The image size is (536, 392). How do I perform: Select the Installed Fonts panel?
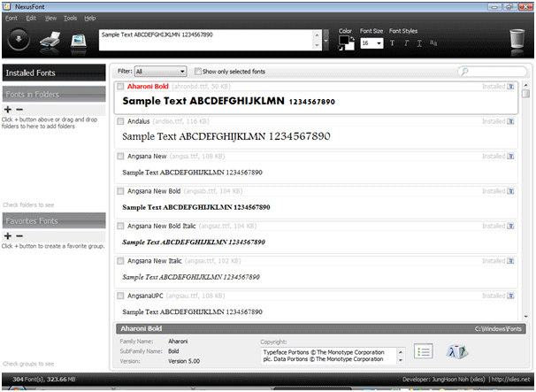point(54,73)
